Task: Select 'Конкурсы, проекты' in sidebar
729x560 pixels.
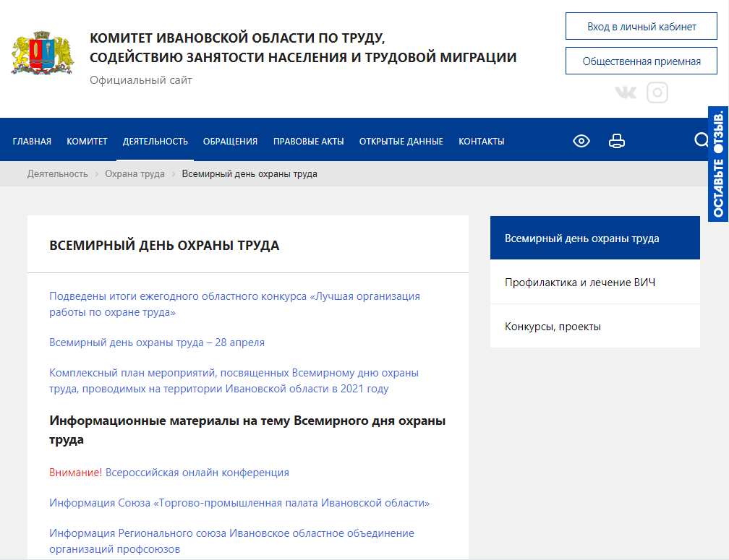Action: click(553, 327)
